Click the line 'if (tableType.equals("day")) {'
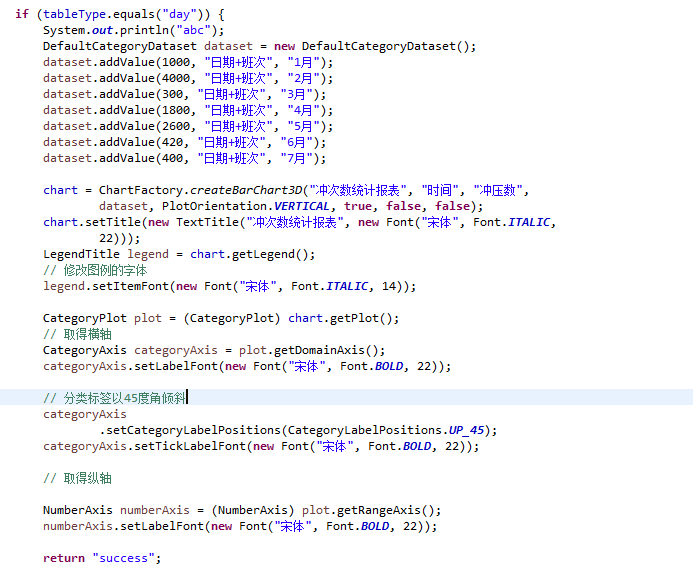The height and width of the screenshot is (564, 693). [120, 14]
